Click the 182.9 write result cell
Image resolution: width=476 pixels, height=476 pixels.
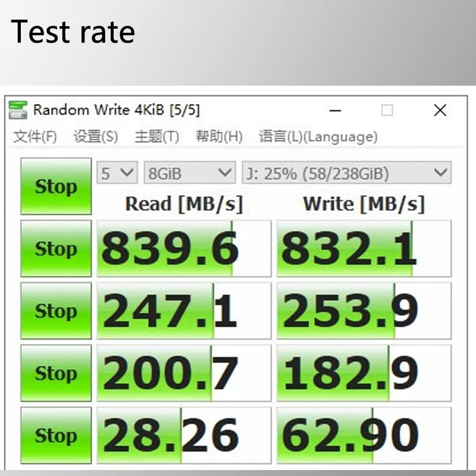point(364,373)
